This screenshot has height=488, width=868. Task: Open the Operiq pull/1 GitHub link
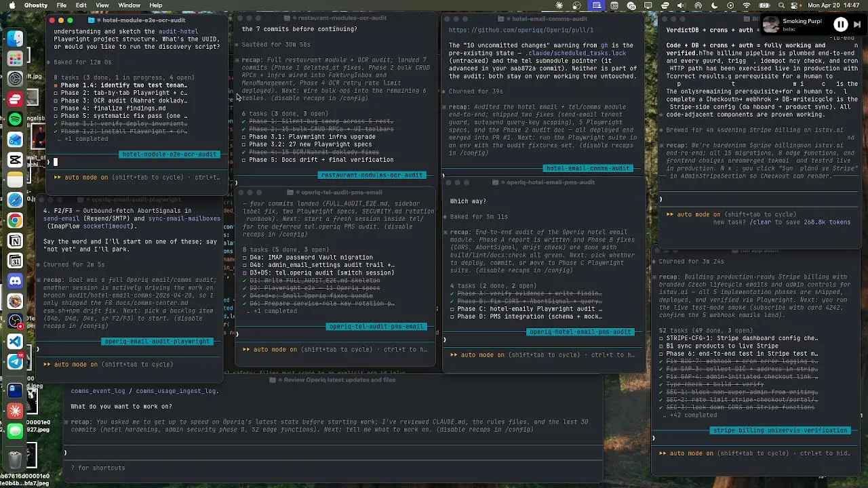[x=521, y=30]
